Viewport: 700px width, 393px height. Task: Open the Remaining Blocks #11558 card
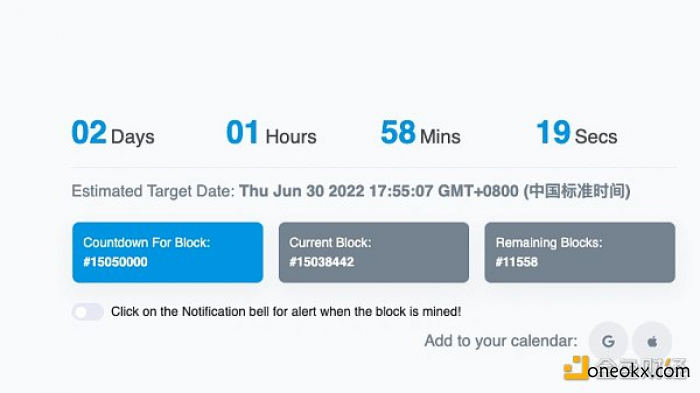tap(579, 252)
